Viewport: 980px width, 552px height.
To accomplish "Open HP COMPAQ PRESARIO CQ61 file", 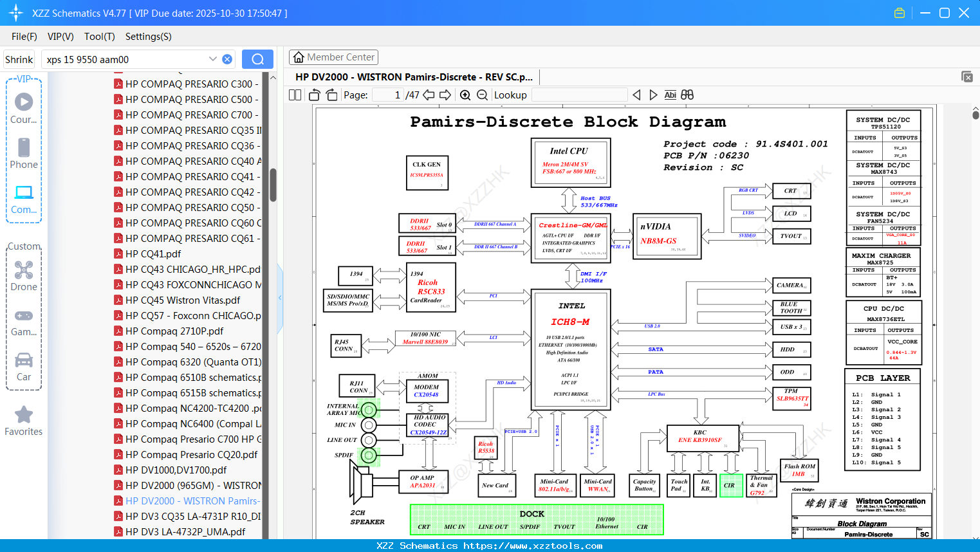I will point(187,238).
